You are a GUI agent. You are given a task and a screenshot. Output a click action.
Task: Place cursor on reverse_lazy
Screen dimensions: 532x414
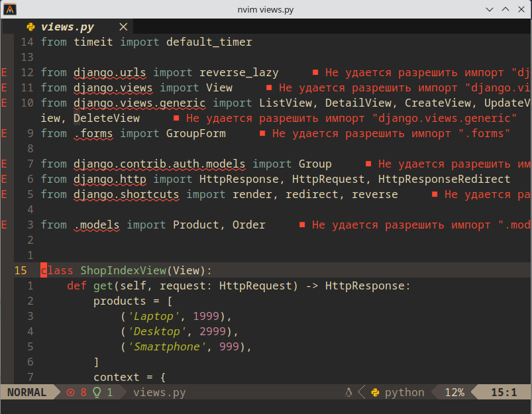[239, 73]
